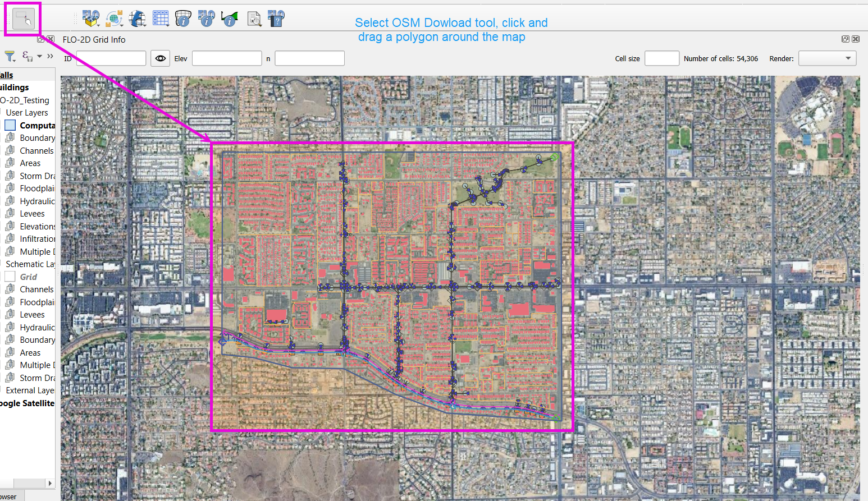
Task: Open the FLO-2D project settings icon
Action: pos(90,19)
